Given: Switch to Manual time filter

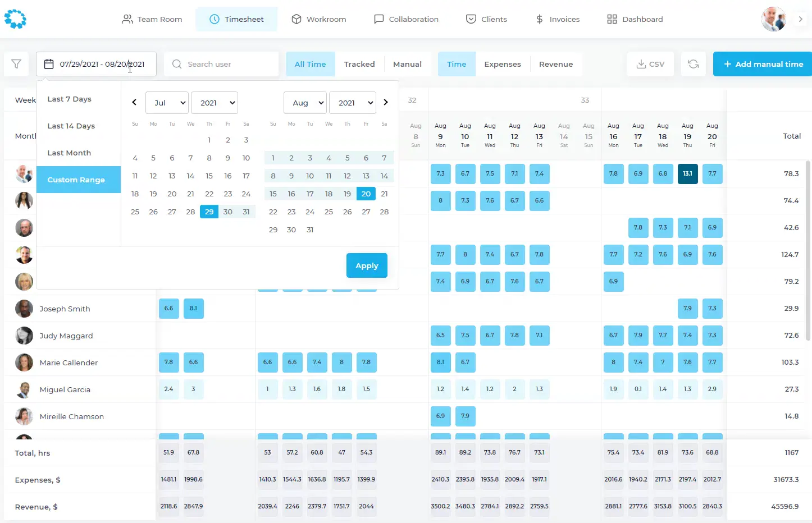Looking at the screenshot, I should (x=407, y=64).
